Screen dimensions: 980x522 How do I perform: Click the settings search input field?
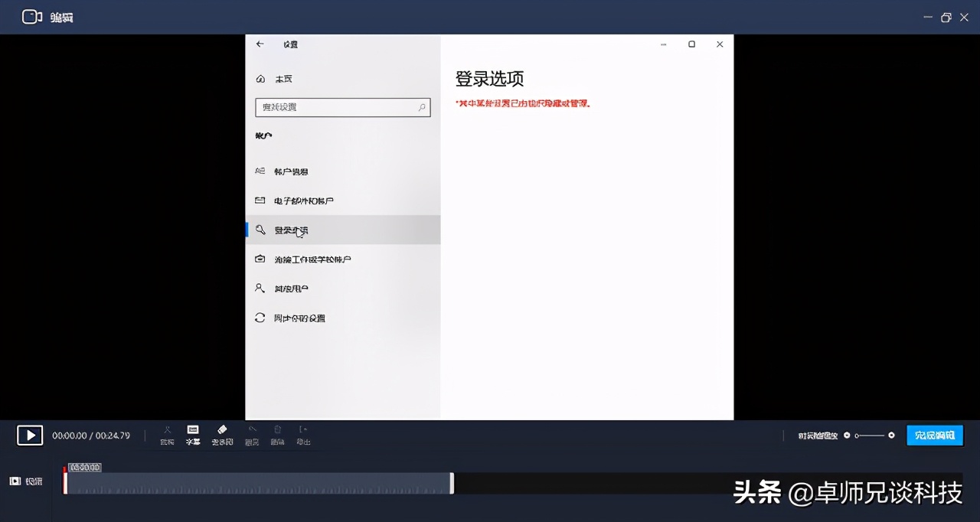342,107
